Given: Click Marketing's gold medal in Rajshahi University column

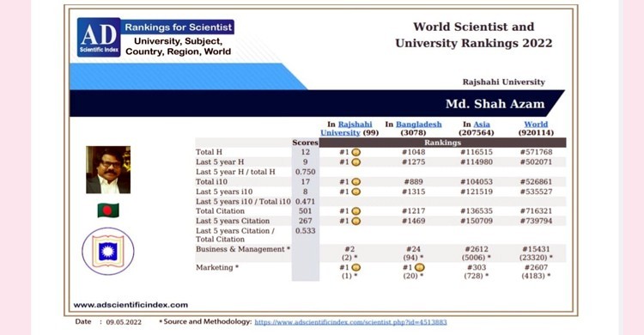Looking at the screenshot, I should pos(356,268).
